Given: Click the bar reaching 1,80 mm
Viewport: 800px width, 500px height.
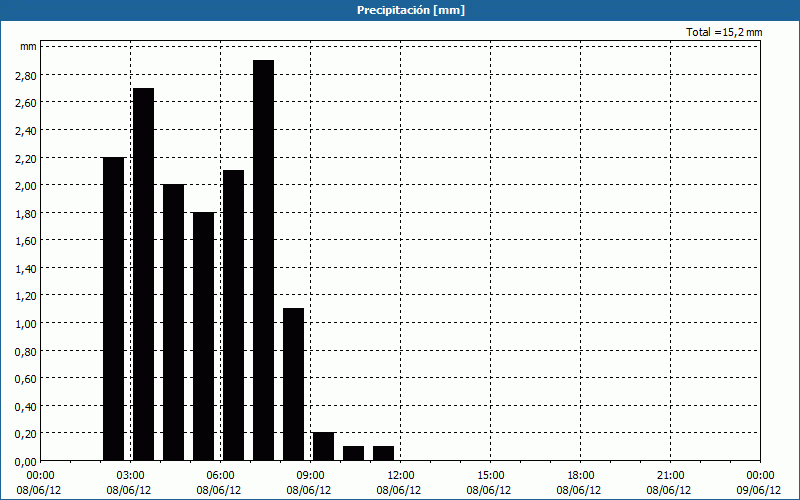Looking at the screenshot, I should pos(204,336).
